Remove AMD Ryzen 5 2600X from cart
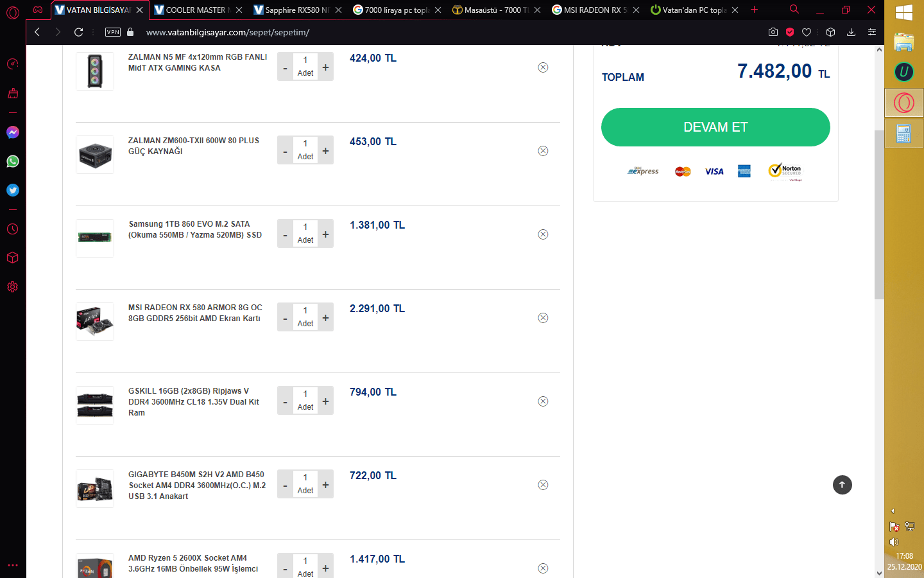Image resolution: width=924 pixels, height=578 pixels. point(543,568)
